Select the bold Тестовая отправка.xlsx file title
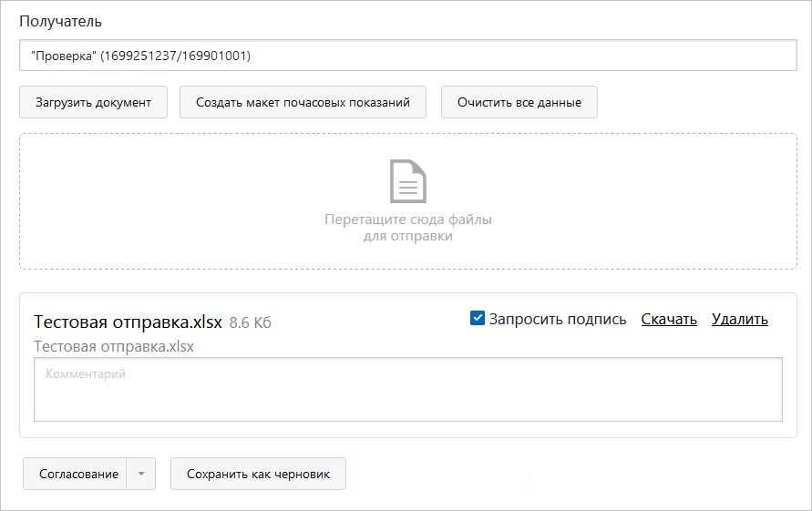This screenshot has width=812, height=511. click(128, 322)
